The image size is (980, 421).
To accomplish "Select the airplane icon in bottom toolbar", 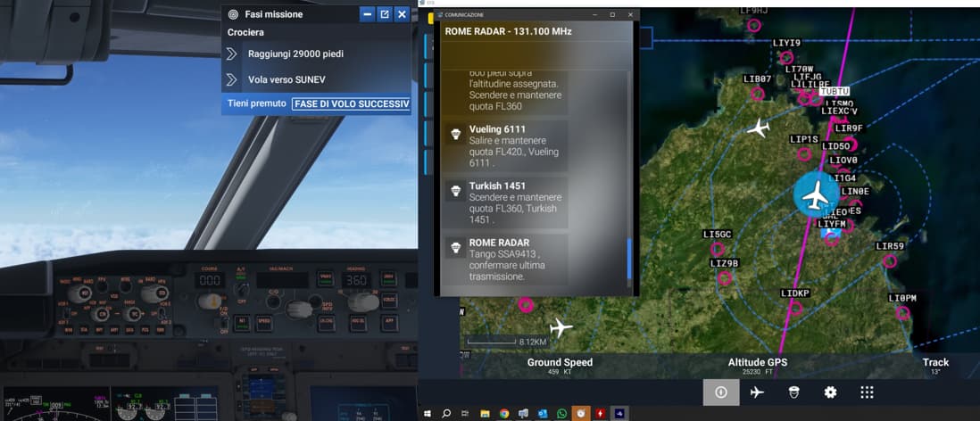I will click(x=757, y=392).
